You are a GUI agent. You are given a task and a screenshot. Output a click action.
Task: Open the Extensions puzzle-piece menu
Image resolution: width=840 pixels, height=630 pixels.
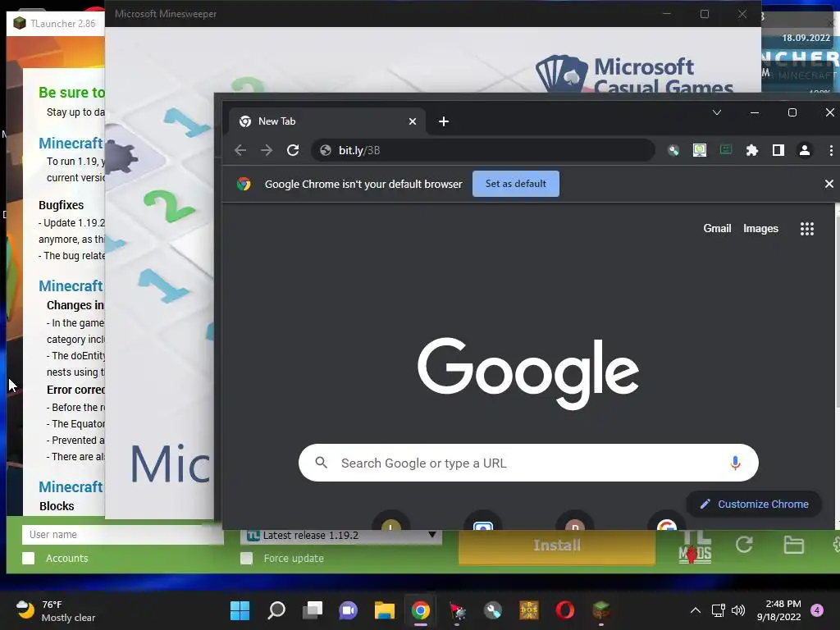752,151
